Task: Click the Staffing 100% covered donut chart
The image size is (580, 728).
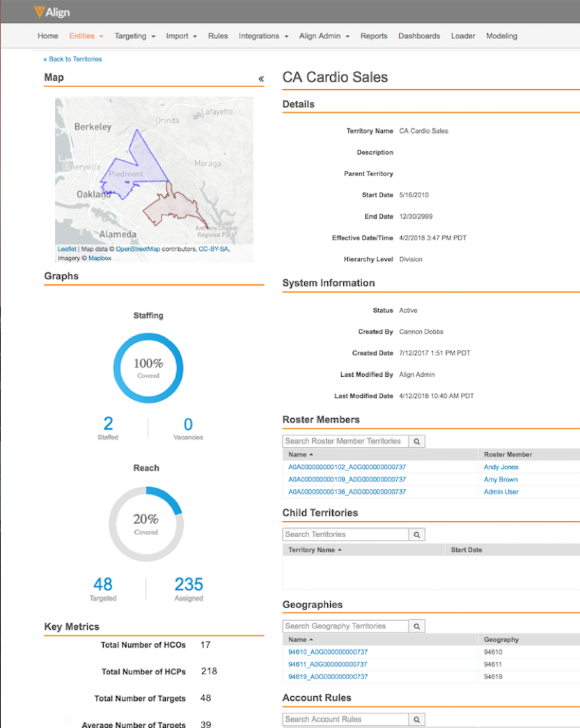Action: (148, 368)
